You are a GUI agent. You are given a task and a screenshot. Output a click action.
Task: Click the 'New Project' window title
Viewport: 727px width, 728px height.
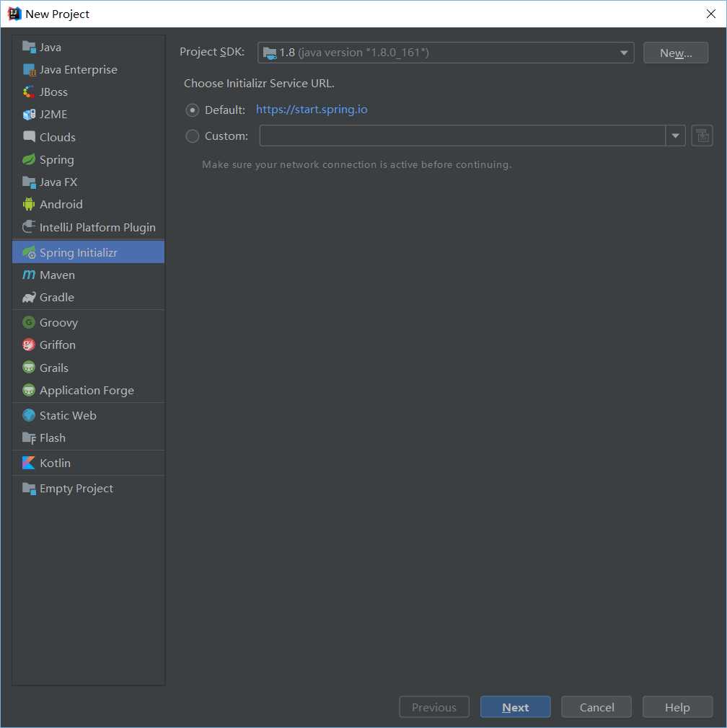click(x=57, y=14)
